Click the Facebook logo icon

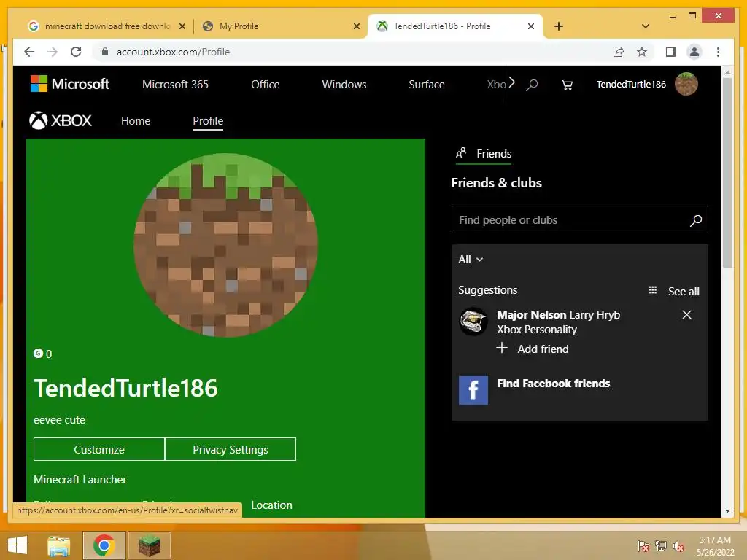473,390
